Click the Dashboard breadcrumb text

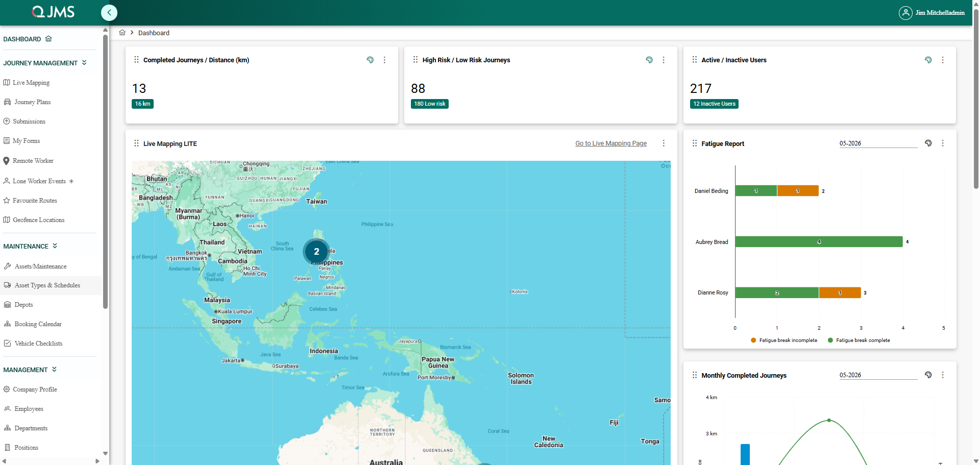point(154,33)
